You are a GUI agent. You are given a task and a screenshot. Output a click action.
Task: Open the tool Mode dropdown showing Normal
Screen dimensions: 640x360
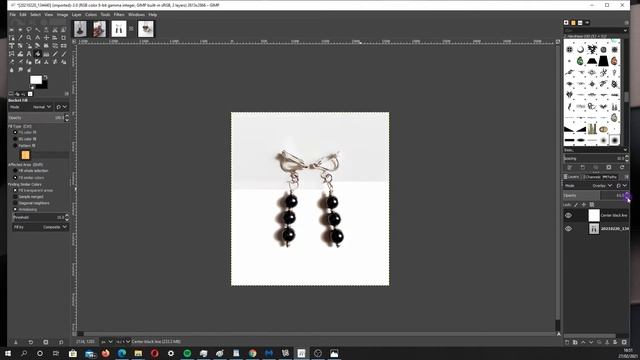tap(31, 107)
